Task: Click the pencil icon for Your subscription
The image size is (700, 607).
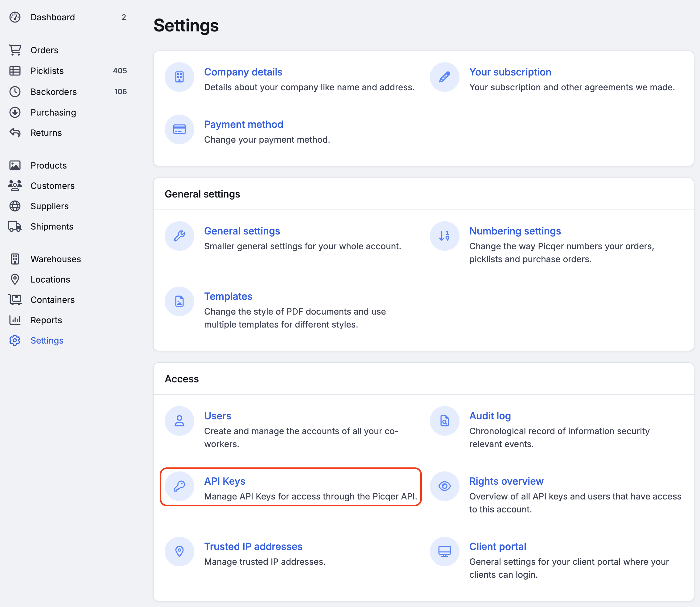Action: pyautogui.click(x=444, y=77)
